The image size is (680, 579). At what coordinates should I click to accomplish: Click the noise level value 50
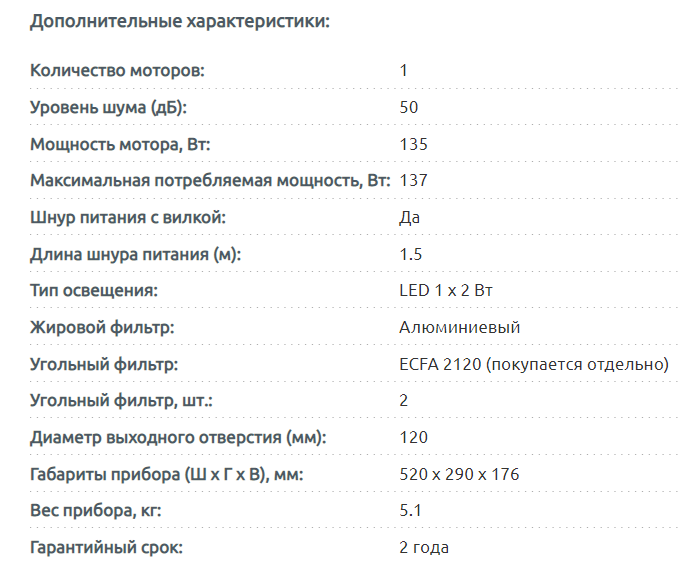408,107
